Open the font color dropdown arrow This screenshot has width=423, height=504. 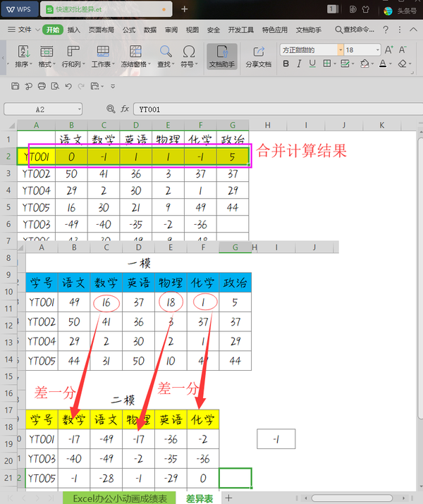click(x=391, y=63)
